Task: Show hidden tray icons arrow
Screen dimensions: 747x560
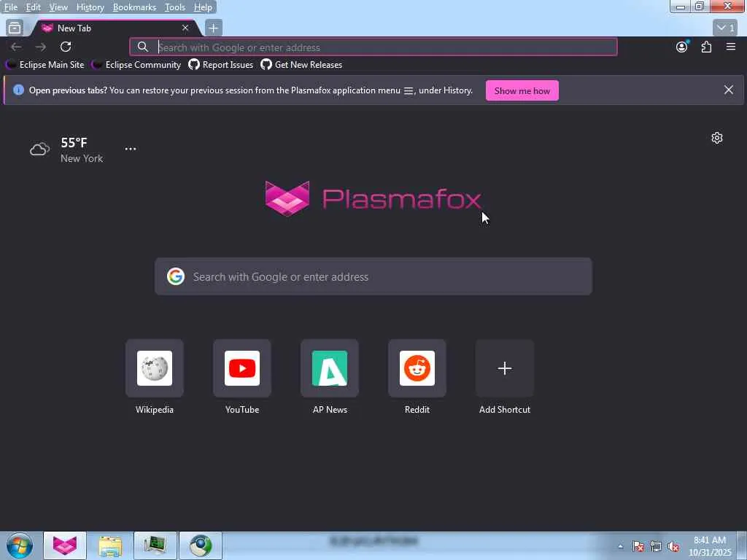Action: [x=620, y=546]
